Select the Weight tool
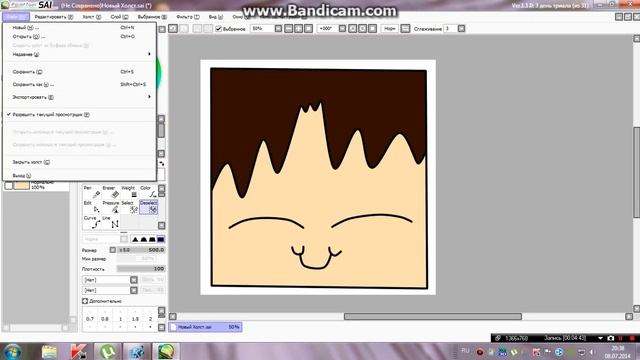The image size is (640, 360). tap(129, 192)
